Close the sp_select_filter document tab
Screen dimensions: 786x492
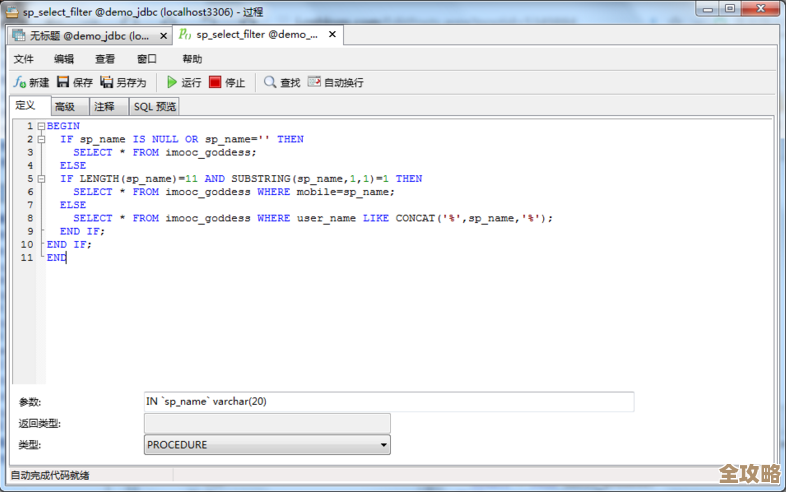[x=332, y=35]
